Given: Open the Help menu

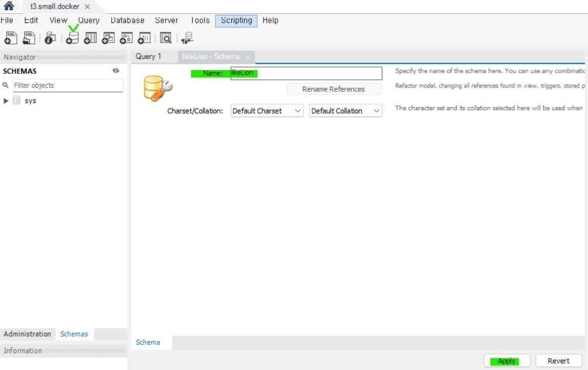Looking at the screenshot, I should click(270, 20).
